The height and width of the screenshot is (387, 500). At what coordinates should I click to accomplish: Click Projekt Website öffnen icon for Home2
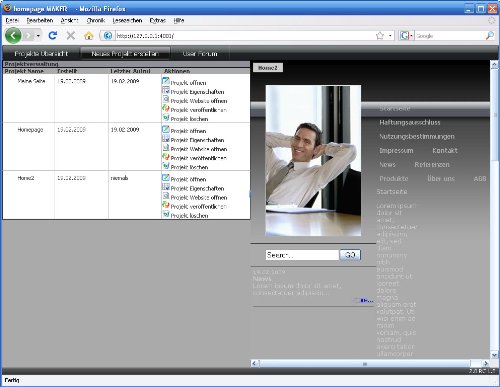(166, 196)
